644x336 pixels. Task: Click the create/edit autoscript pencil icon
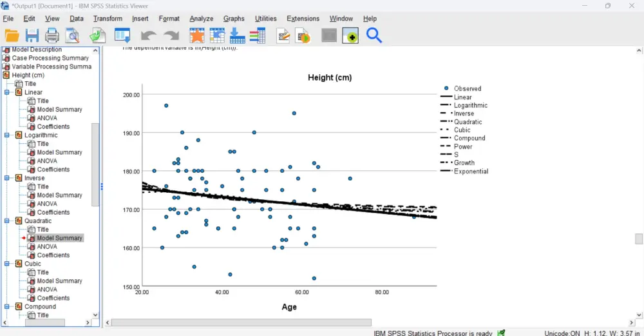(283, 35)
